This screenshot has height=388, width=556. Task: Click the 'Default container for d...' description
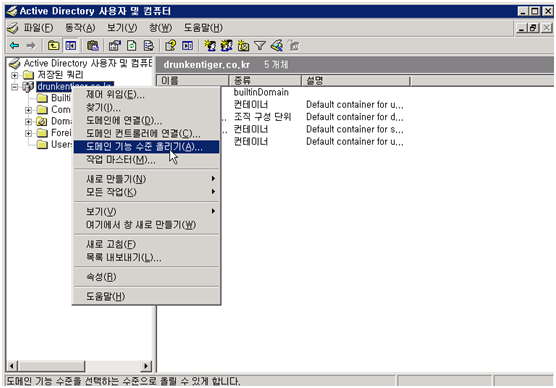coord(355,117)
